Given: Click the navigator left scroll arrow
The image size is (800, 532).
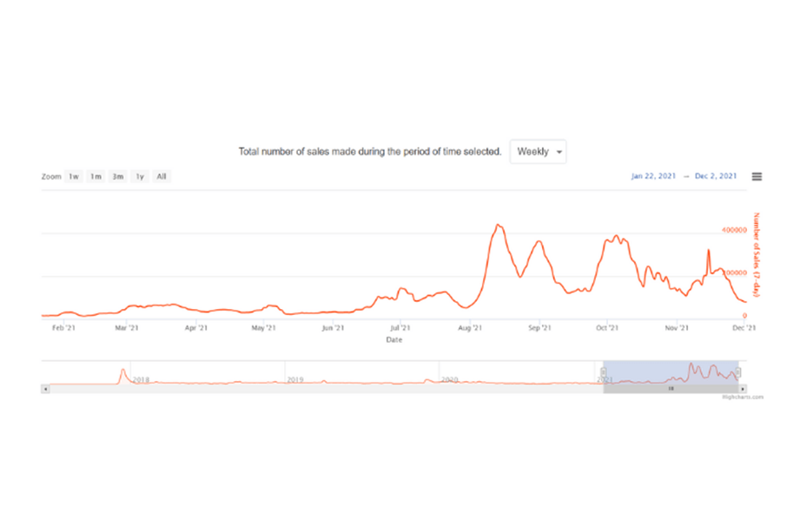Looking at the screenshot, I should click(45, 389).
